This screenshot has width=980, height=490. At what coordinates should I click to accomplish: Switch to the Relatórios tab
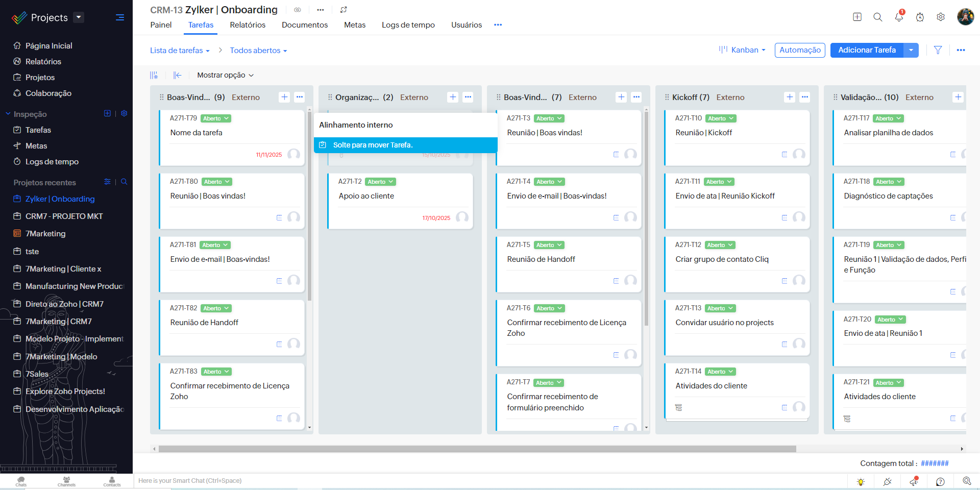248,25
